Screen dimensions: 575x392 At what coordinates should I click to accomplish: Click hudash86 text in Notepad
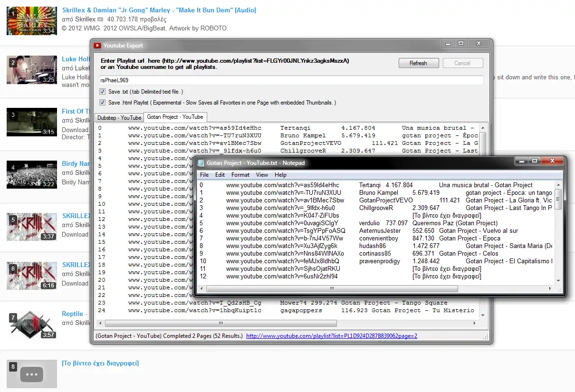tap(373, 246)
